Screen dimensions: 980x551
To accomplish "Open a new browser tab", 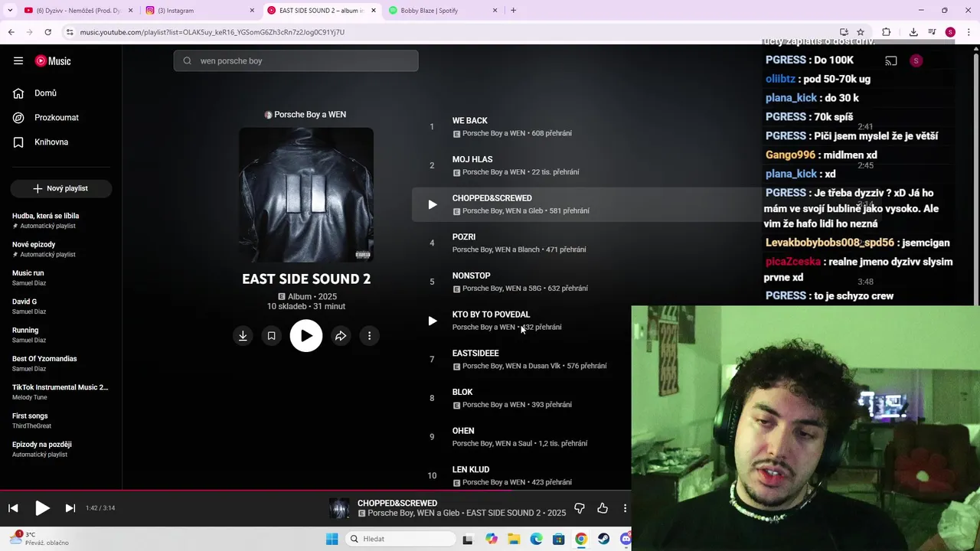I will [513, 11].
